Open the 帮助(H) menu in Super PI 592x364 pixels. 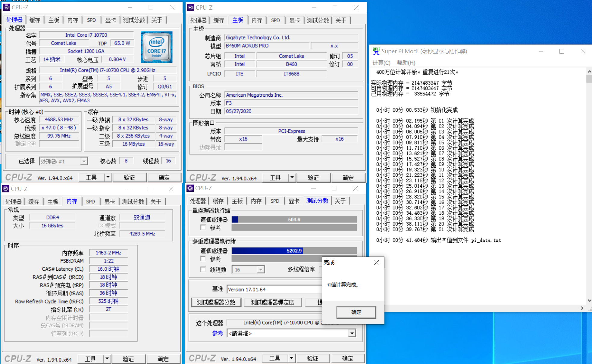pyautogui.click(x=406, y=63)
